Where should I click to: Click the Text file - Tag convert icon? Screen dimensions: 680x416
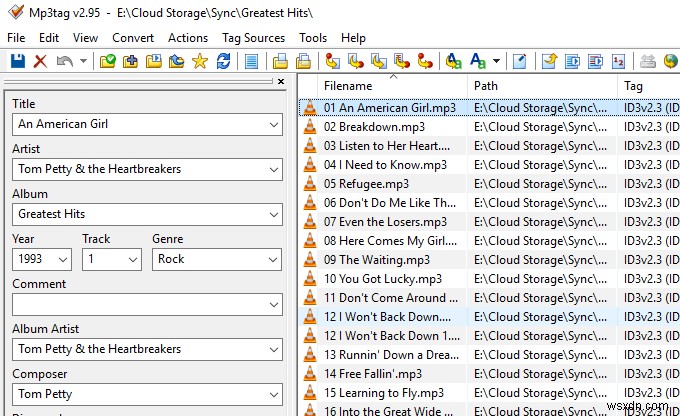pyautogui.click(x=402, y=61)
